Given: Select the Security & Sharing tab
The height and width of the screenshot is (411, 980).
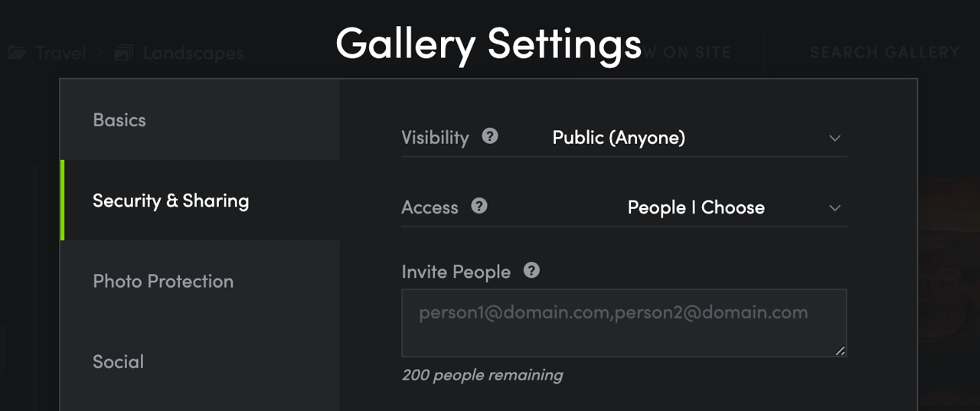Looking at the screenshot, I should 171,201.
